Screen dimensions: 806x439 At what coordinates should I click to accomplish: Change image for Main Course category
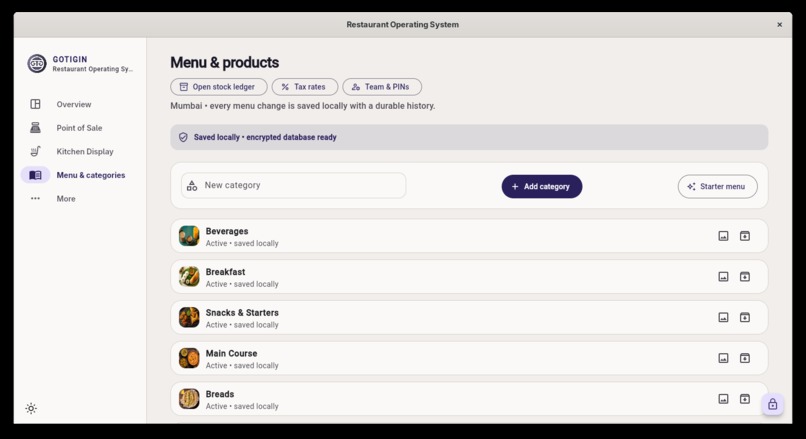(x=723, y=358)
